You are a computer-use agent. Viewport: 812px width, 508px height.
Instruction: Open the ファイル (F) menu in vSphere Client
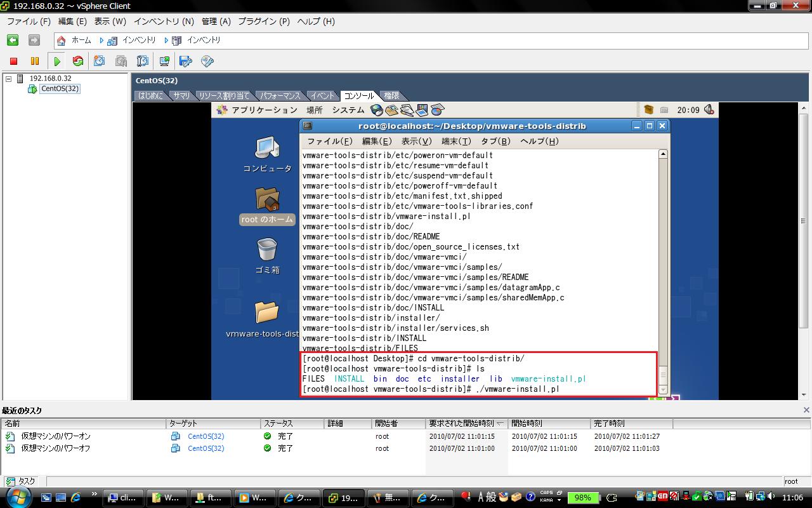(x=29, y=22)
